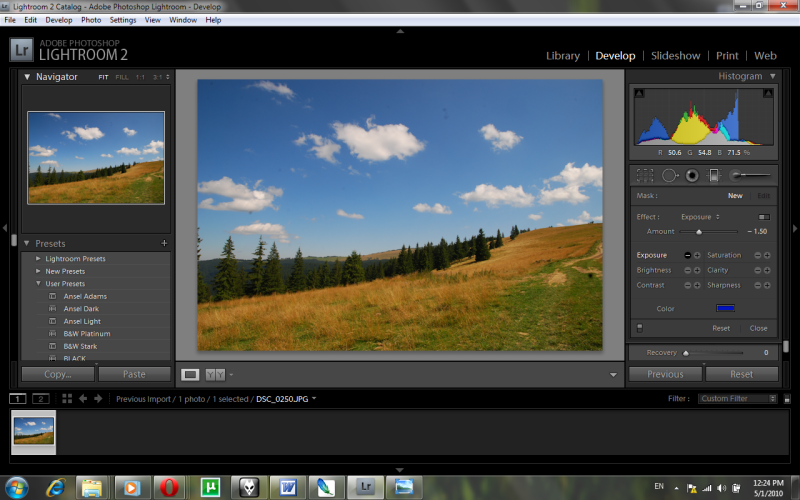Switch to Loupe view in toolbar
Screen dimensions: 800x500
[190, 374]
